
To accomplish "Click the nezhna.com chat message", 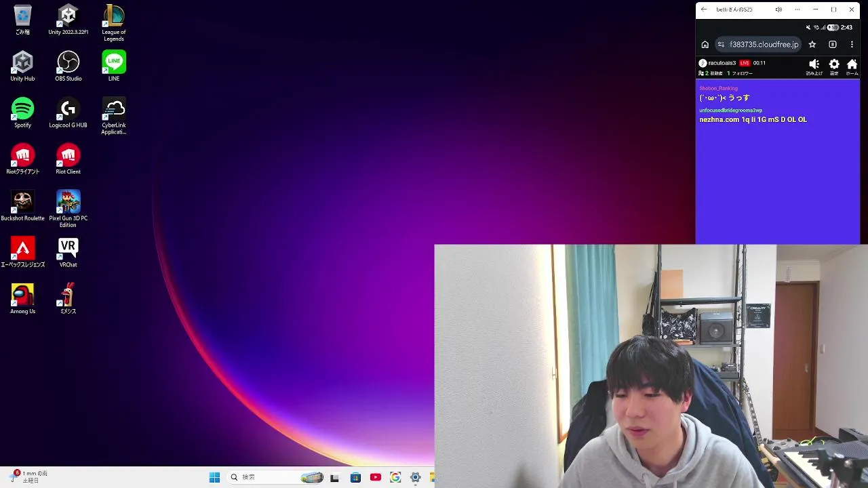I will (753, 119).
